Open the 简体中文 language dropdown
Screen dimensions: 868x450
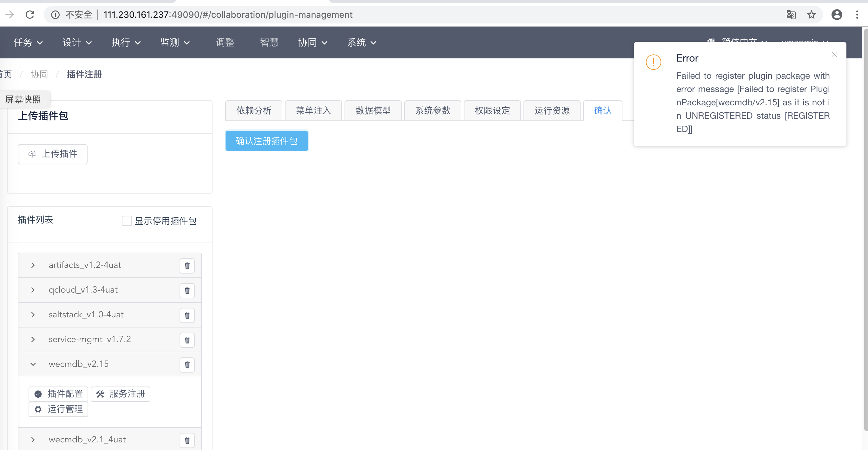point(739,42)
